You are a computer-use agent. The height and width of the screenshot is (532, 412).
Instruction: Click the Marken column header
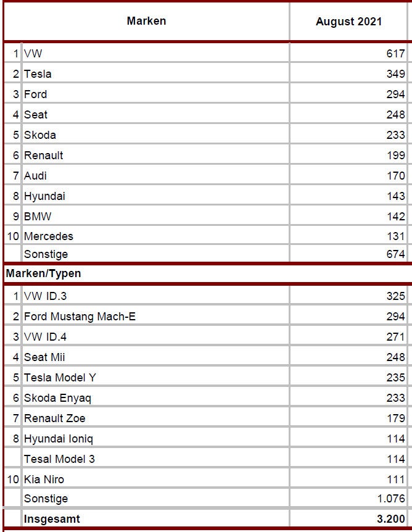coord(147,21)
